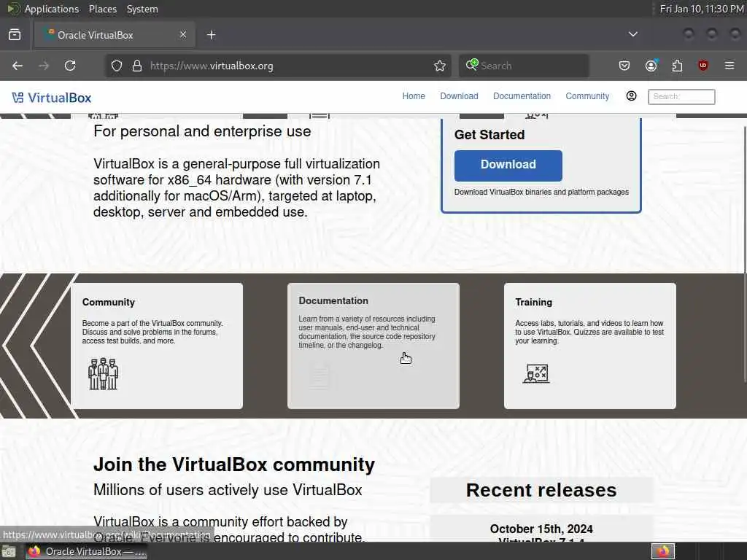Open the Applications menu
The width and height of the screenshot is (747, 560).
pyautogui.click(x=52, y=9)
